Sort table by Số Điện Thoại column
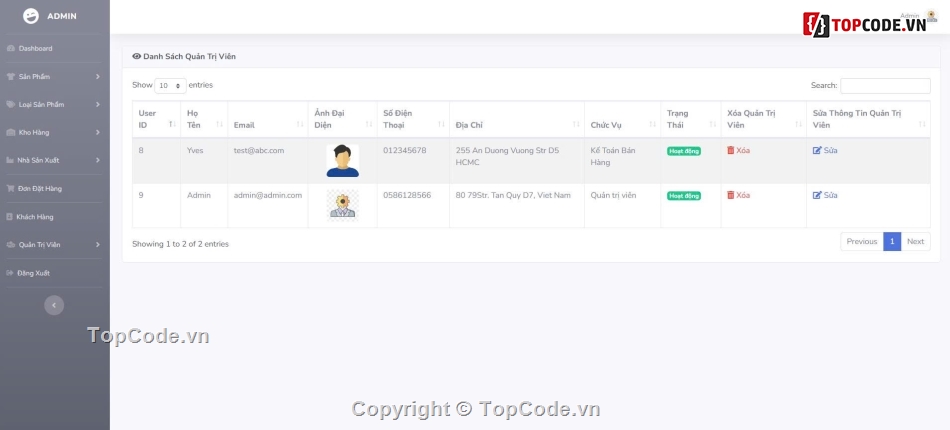 click(413, 119)
